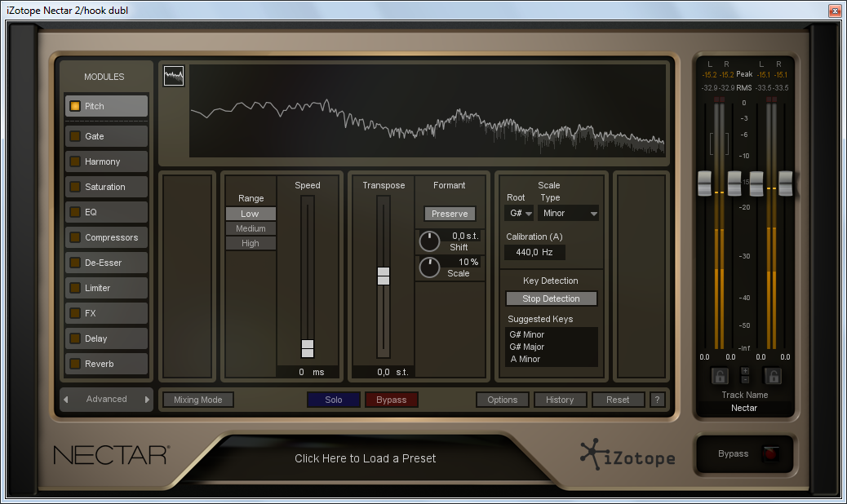Enable the Limiter module light
847x504 pixels.
(75, 288)
